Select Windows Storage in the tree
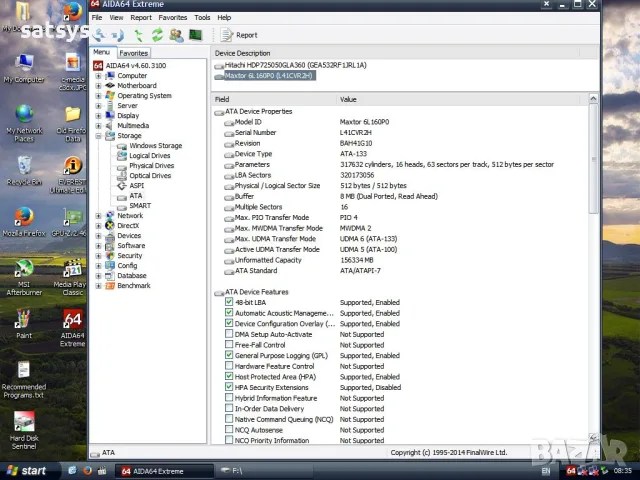 point(156,146)
